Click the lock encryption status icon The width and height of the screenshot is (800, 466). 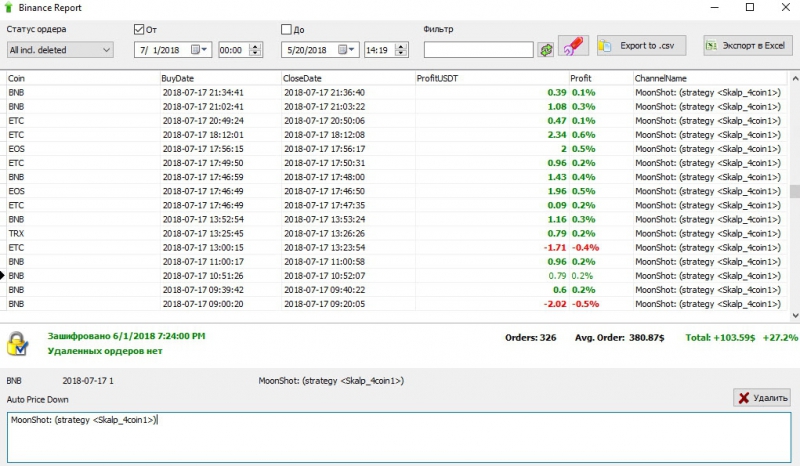click(17, 344)
